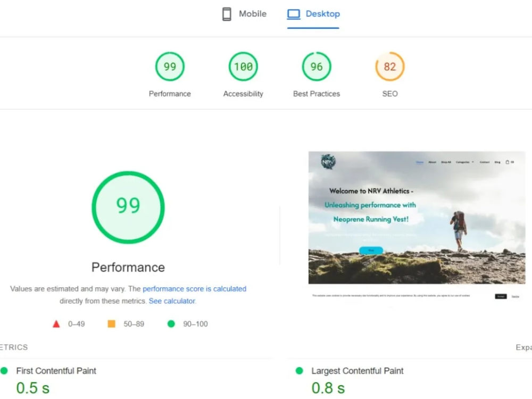Open the 'See calculator' link
532x399 pixels.
[x=172, y=301]
